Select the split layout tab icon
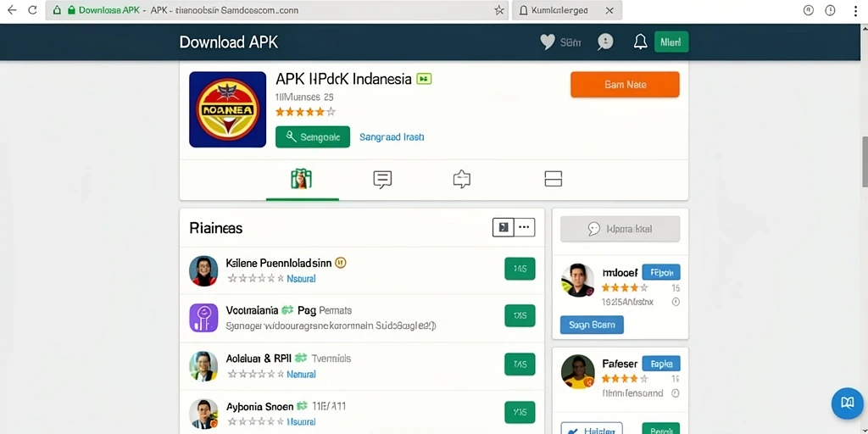The height and width of the screenshot is (434, 868). tap(554, 179)
